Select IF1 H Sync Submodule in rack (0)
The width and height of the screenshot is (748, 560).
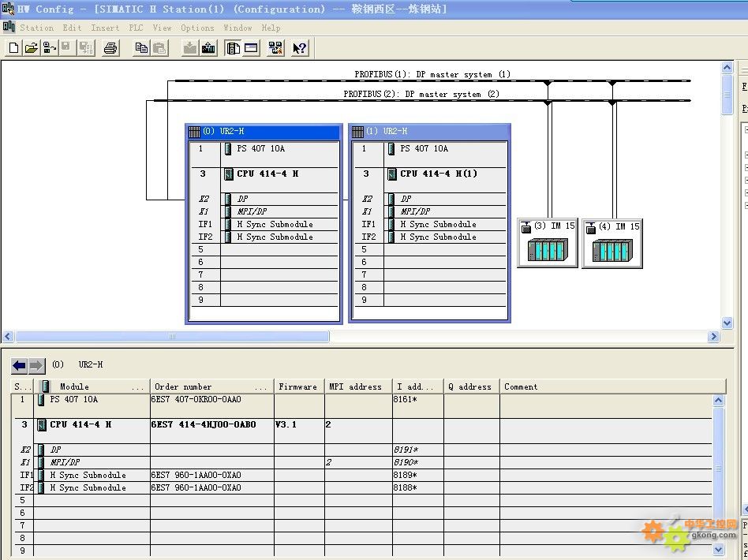275,224
